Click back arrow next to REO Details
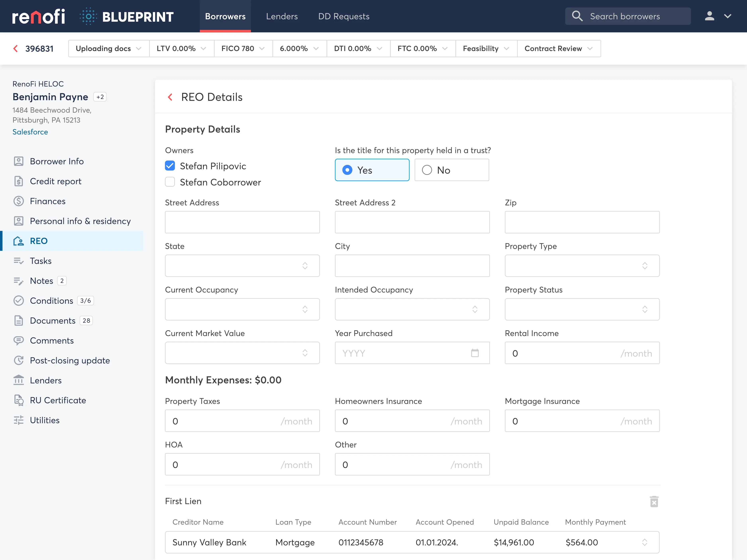This screenshot has width=747, height=560. tap(170, 97)
